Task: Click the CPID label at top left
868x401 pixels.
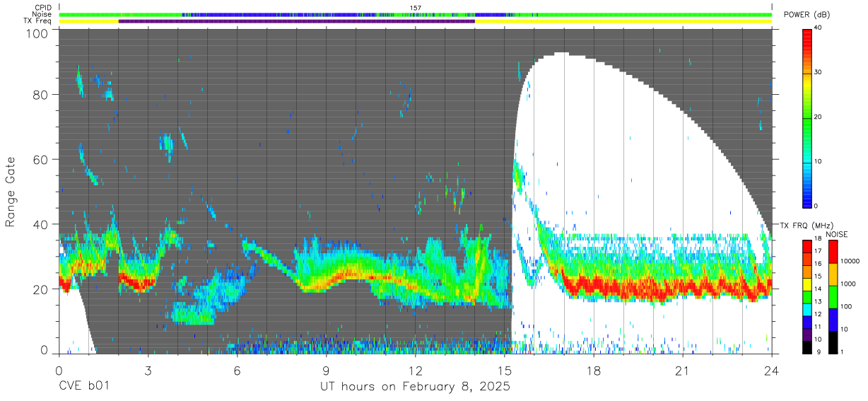Action: pyautogui.click(x=42, y=8)
